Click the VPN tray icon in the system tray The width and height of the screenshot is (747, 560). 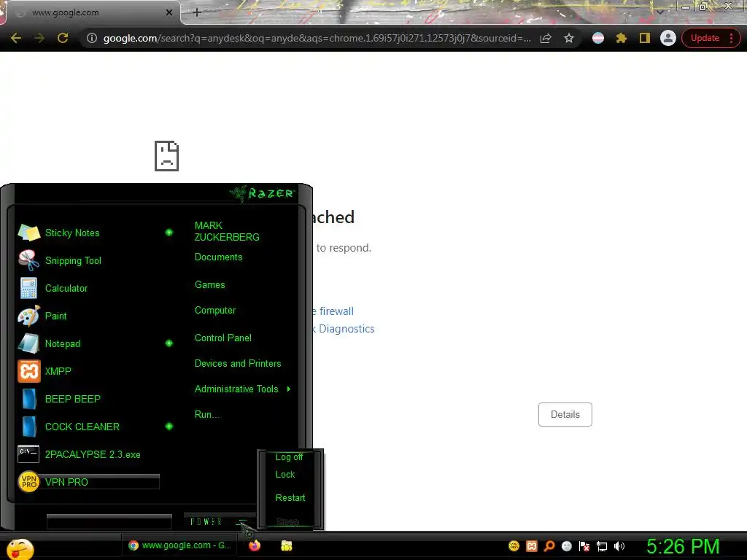(514, 546)
